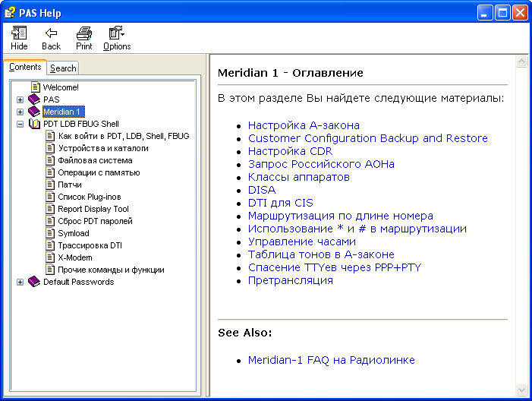Click the content pane scroll up arrow
Screen dimensions: 532x401
[522, 62]
